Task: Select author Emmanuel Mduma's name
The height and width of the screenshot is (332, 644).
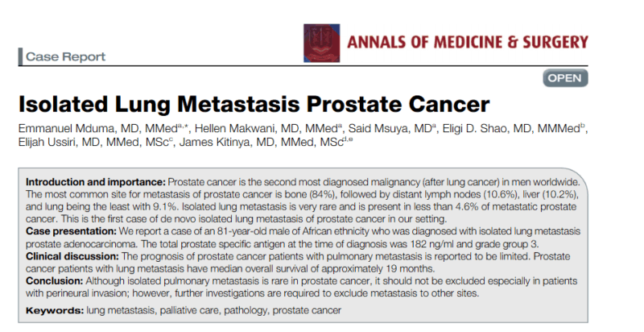Action: [66, 129]
